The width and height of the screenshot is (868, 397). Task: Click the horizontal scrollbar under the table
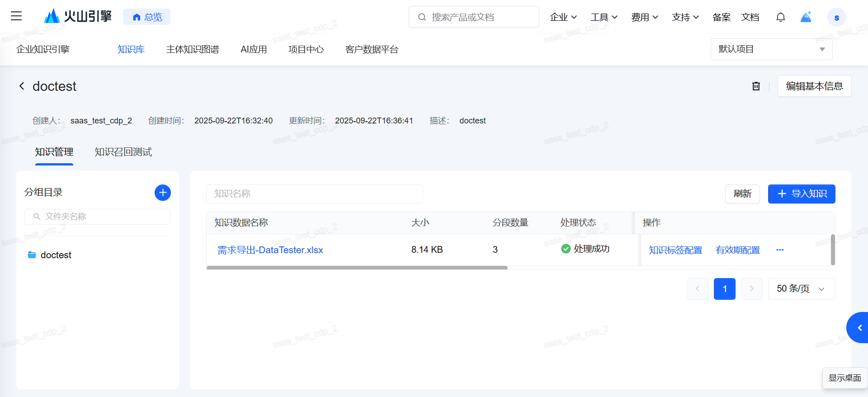click(x=357, y=268)
